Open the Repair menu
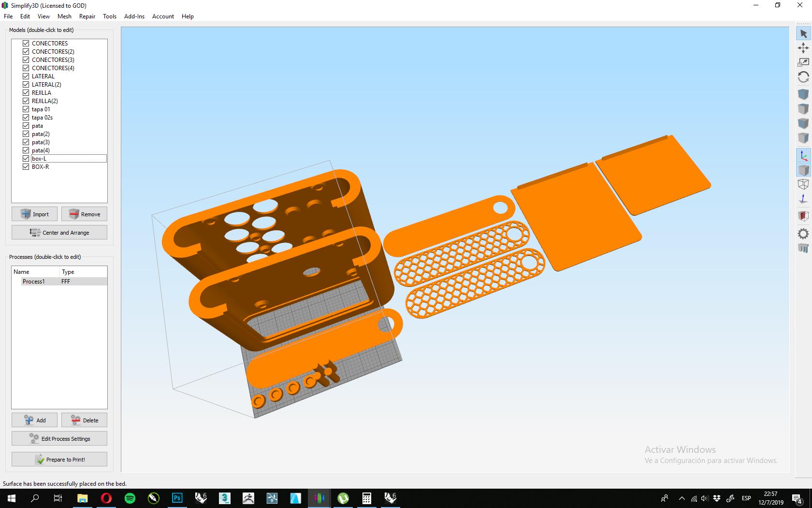 tap(87, 16)
